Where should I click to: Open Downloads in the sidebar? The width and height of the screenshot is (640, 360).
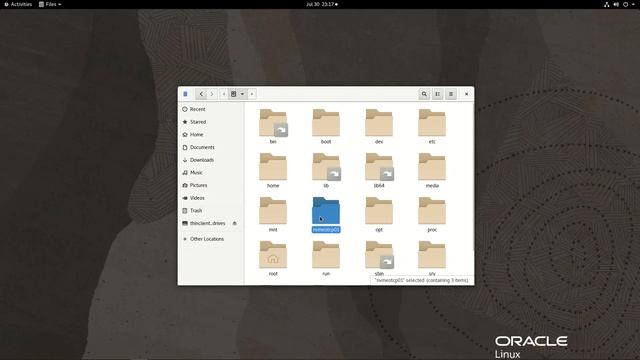211,160
